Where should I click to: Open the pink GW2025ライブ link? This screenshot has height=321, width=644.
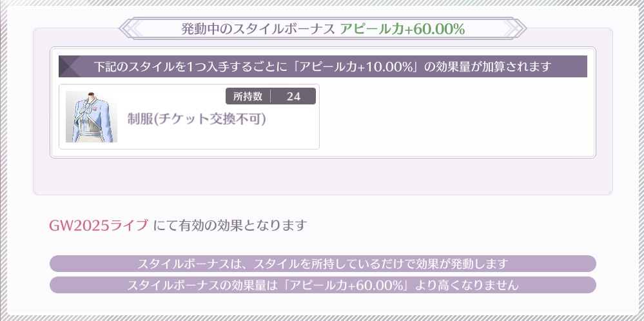[99, 225]
